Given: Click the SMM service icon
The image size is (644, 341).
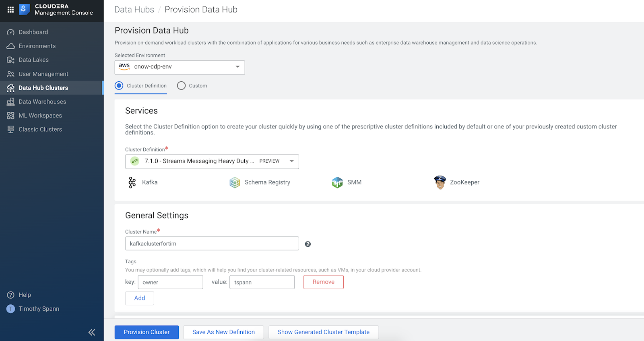Looking at the screenshot, I should click(x=337, y=182).
